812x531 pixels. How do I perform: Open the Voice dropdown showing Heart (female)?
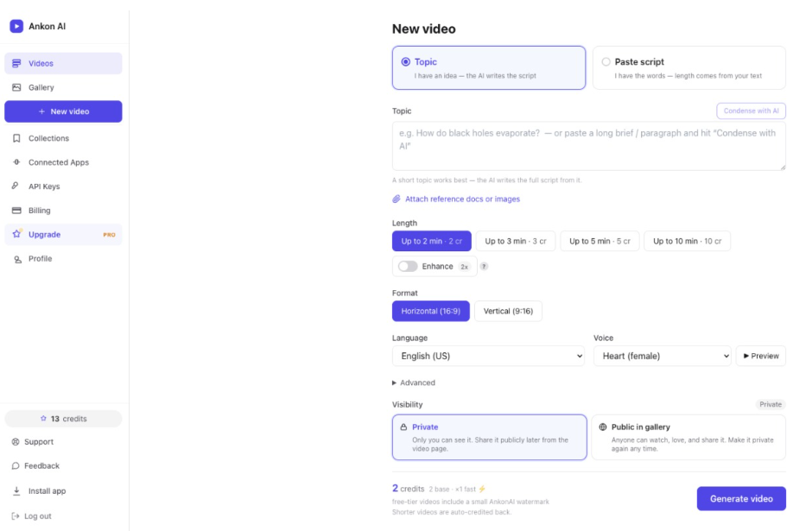662,356
